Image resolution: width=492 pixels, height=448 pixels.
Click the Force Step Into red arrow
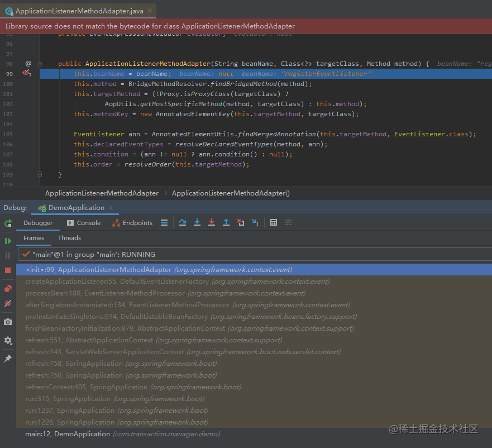(x=212, y=222)
